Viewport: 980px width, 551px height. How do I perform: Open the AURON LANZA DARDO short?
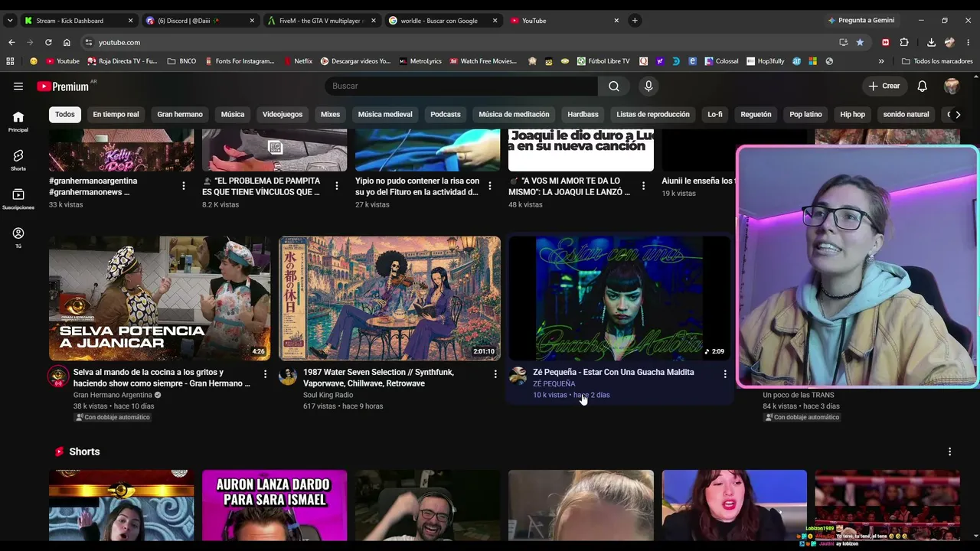point(274,506)
